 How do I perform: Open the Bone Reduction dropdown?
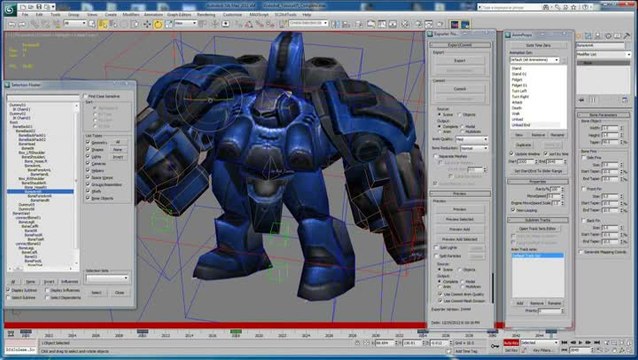474,148
